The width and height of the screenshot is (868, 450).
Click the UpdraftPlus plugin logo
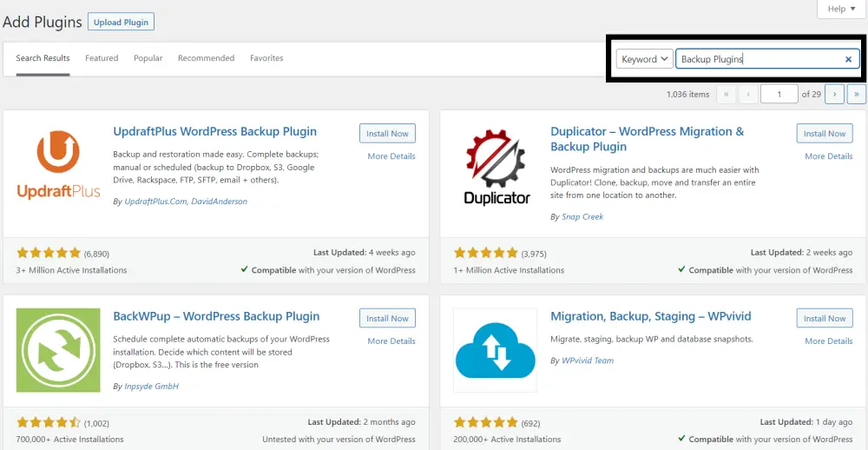[x=58, y=165]
